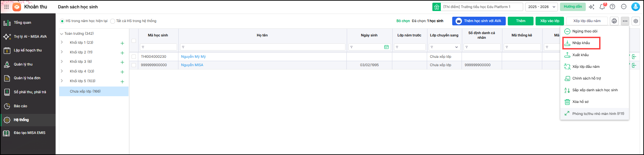Click the app grid launcher icon
The image size is (644, 155).
[x=6, y=7]
